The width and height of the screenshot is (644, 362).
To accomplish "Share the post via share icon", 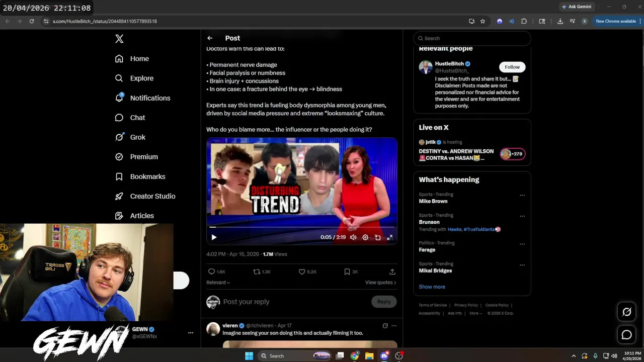I will [x=392, y=271].
